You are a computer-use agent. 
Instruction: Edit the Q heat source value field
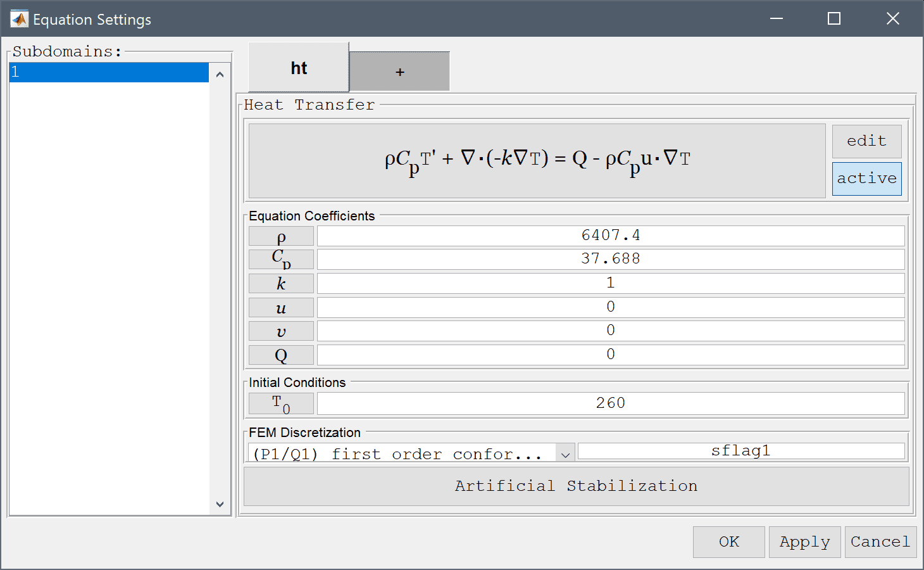[x=611, y=355]
